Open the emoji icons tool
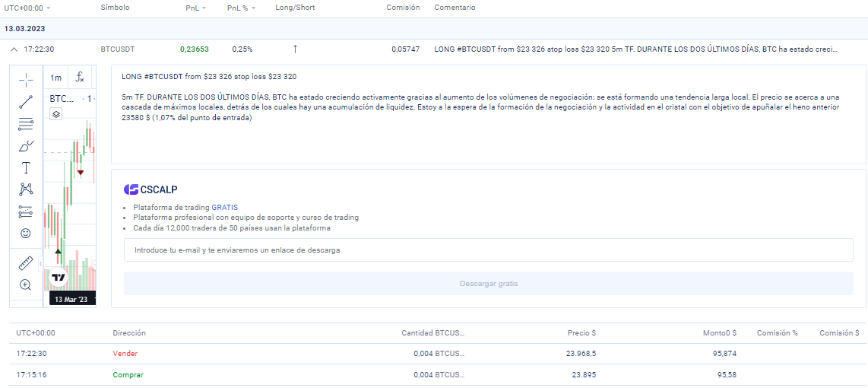Viewport: 868px width, 388px height. click(x=26, y=234)
